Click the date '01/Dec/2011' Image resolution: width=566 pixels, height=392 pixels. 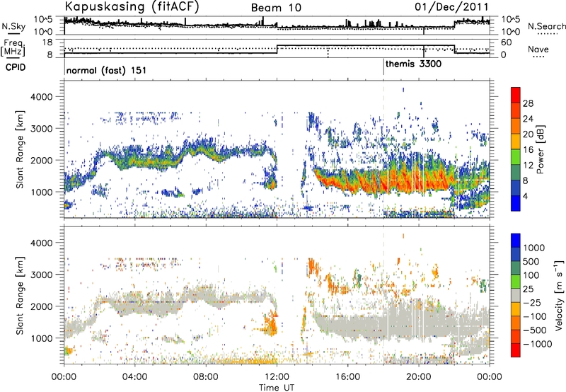(x=451, y=7)
